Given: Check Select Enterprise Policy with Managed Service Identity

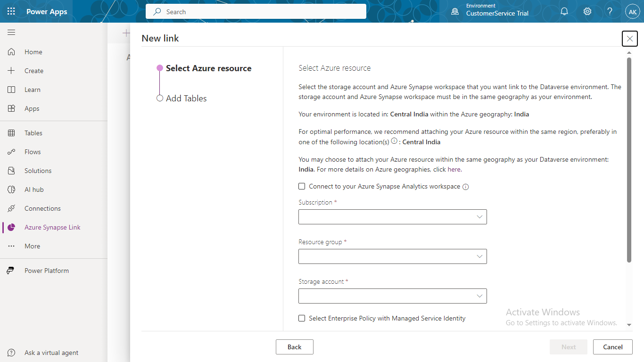Looking at the screenshot, I should coord(302,318).
